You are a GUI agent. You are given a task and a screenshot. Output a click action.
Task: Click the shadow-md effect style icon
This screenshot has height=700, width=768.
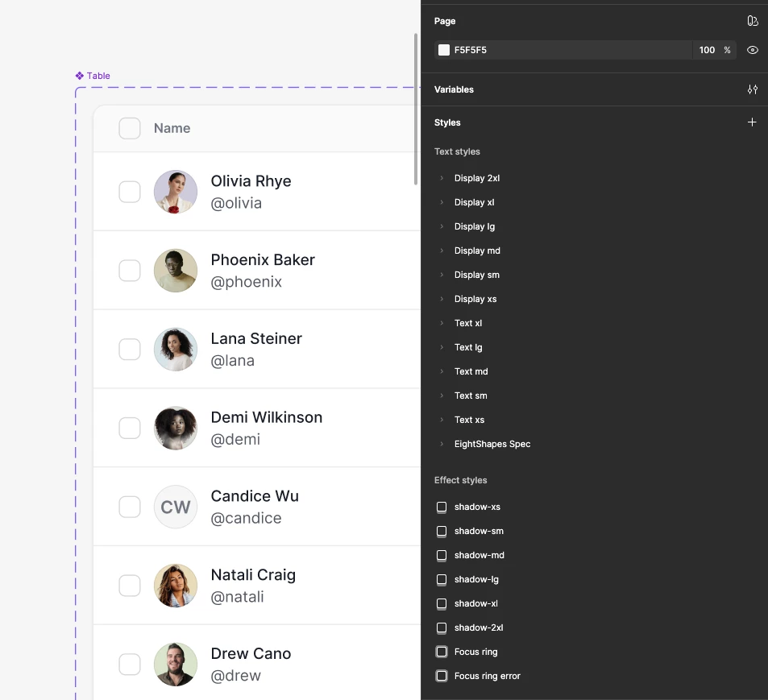[x=442, y=555]
